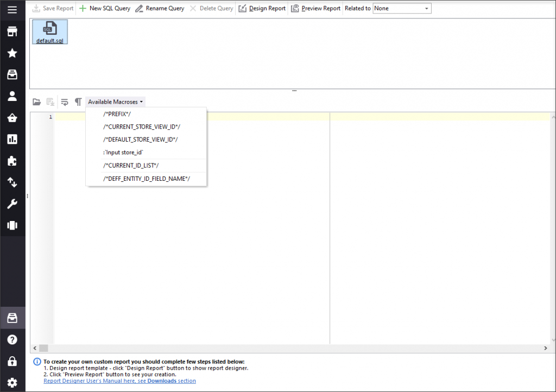Open Report Designer User's Manual link
The height and width of the screenshot is (392, 556).
[x=119, y=381]
